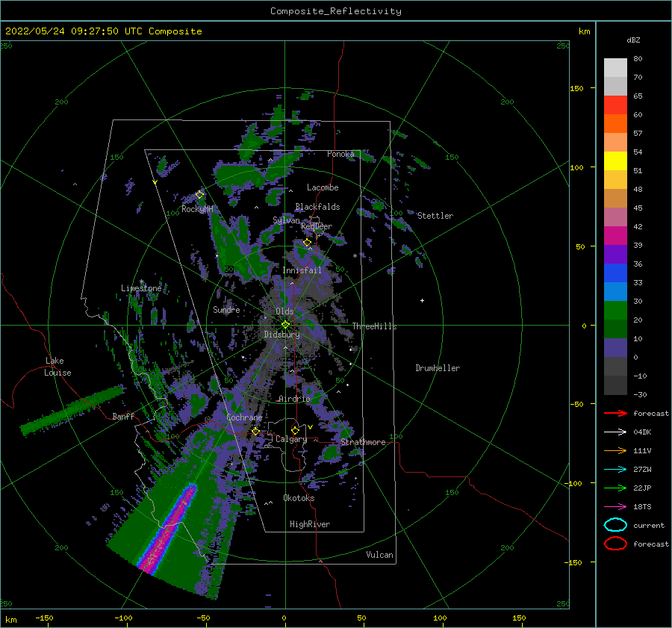Click the Banff label on the map
The height and width of the screenshot is (628, 672).
click(x=123, y=416)
